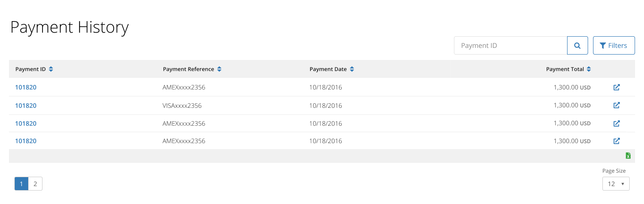Select page 1 in pagination
644x204 pixels.
(x=21, y=184)
